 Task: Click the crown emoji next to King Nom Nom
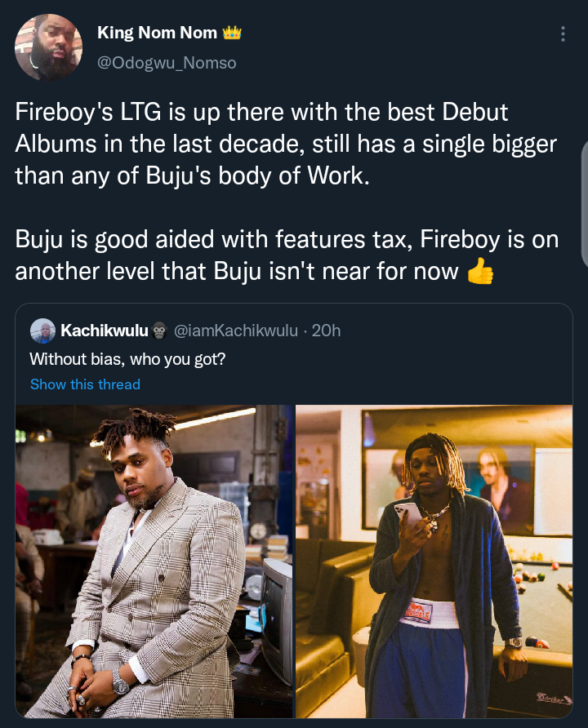[x=232, y=33]
